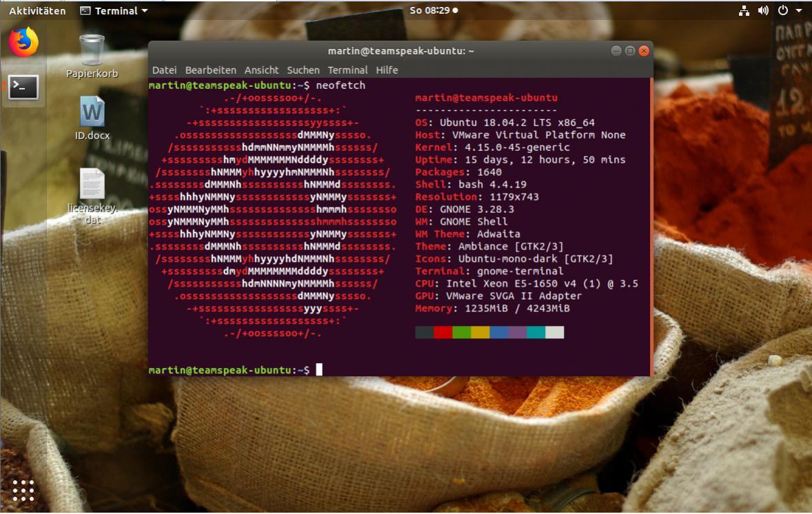The height and width of the screenshot is (514, 812).
Task: Open the show applications grid
Action: click(x=23, y=490)
